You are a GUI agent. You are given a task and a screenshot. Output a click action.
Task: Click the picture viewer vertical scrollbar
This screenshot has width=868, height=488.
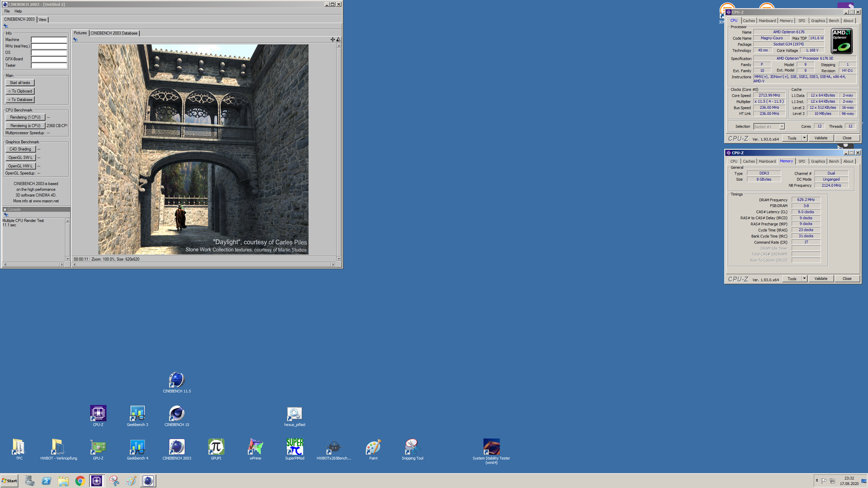click(338, 152)
